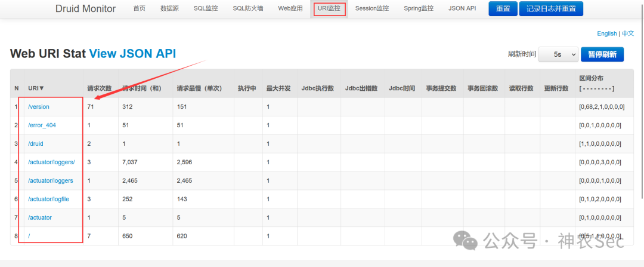Go to the SQL防火墙 tab
The image size is (644, 267).
(247, 8)
